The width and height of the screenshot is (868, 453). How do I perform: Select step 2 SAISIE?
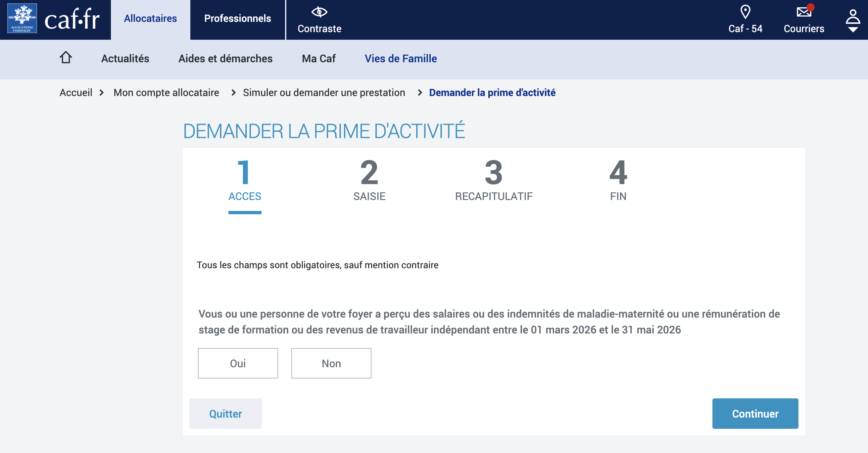coord(369,181)
